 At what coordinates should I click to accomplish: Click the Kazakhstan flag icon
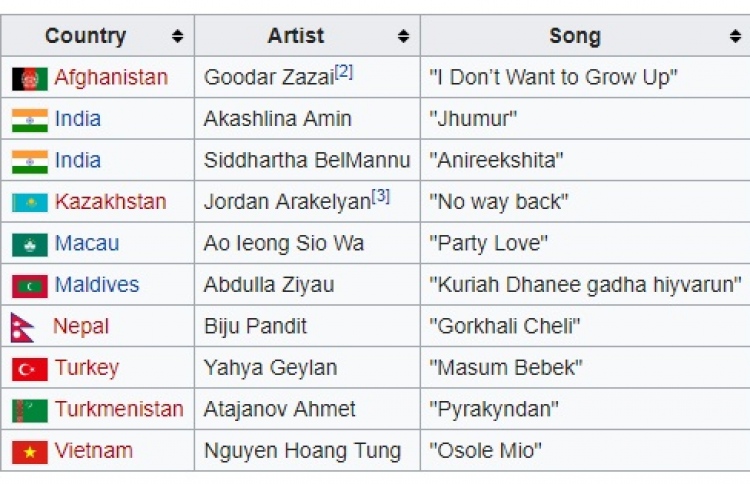point(30,203)
